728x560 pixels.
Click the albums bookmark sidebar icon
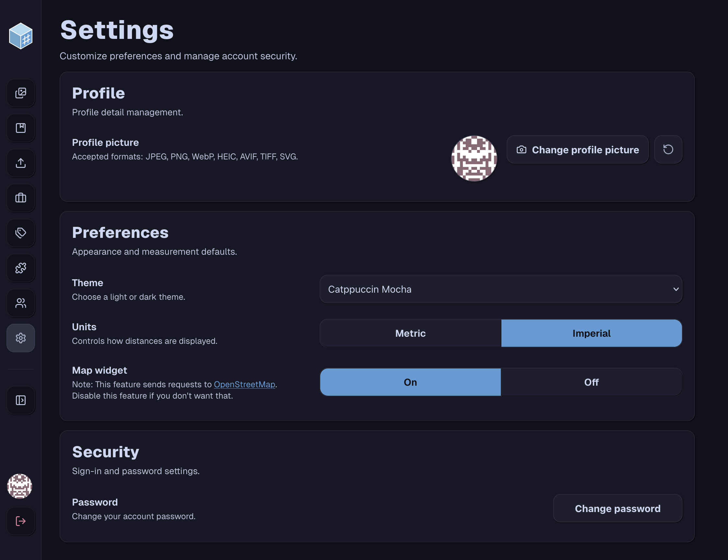point(21,128)
